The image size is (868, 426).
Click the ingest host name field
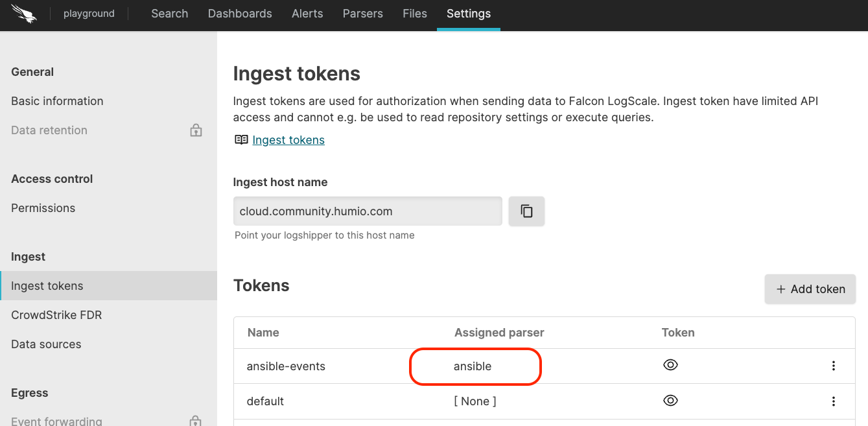(367, 211)
